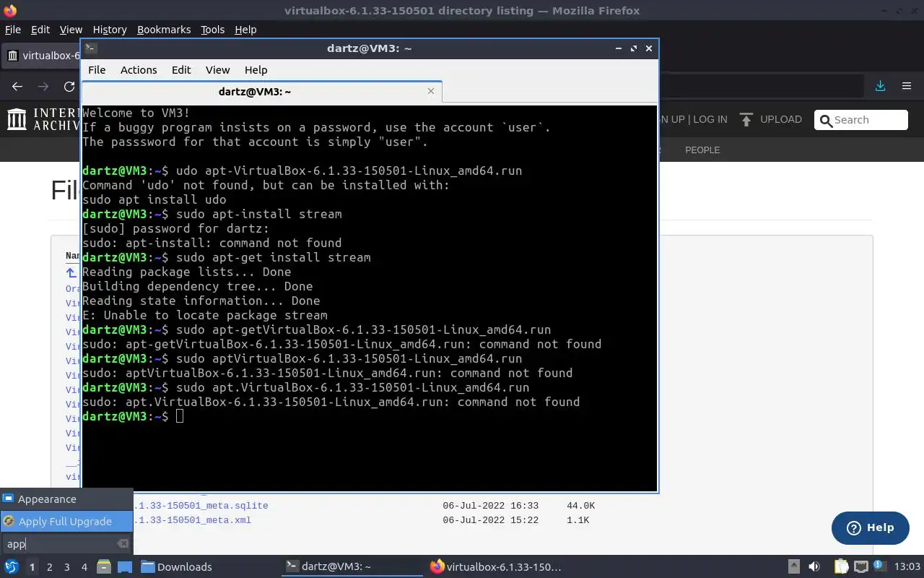Viewport: 924px width, 578px height.
Task: Launch Apply Full Upgrade from the menu results
Action: point(66,521)
